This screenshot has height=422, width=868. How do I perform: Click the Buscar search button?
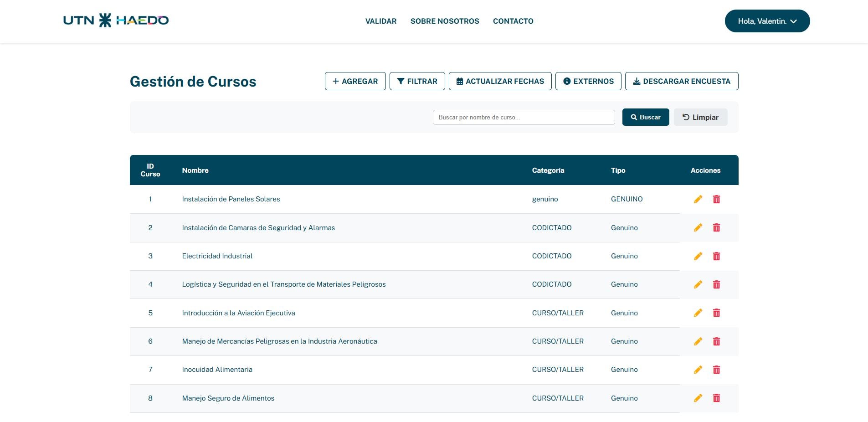click(645, 117)
